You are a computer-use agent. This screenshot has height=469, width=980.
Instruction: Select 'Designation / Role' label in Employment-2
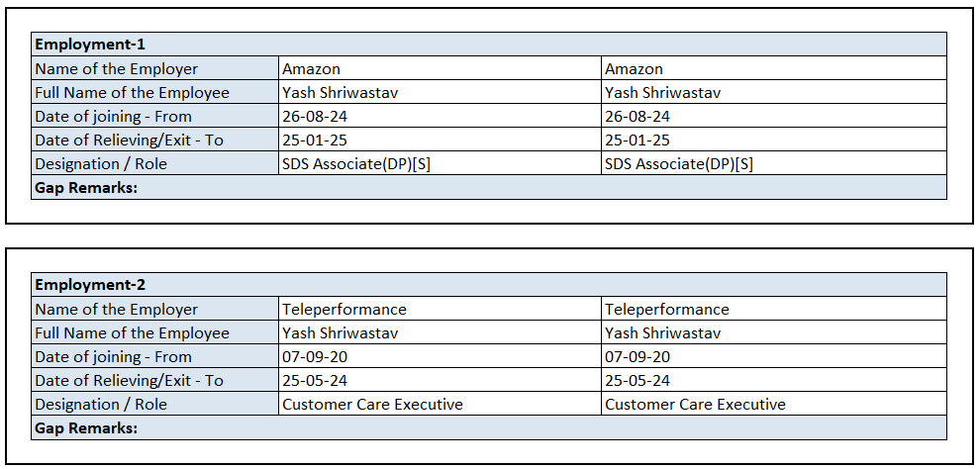101,405
